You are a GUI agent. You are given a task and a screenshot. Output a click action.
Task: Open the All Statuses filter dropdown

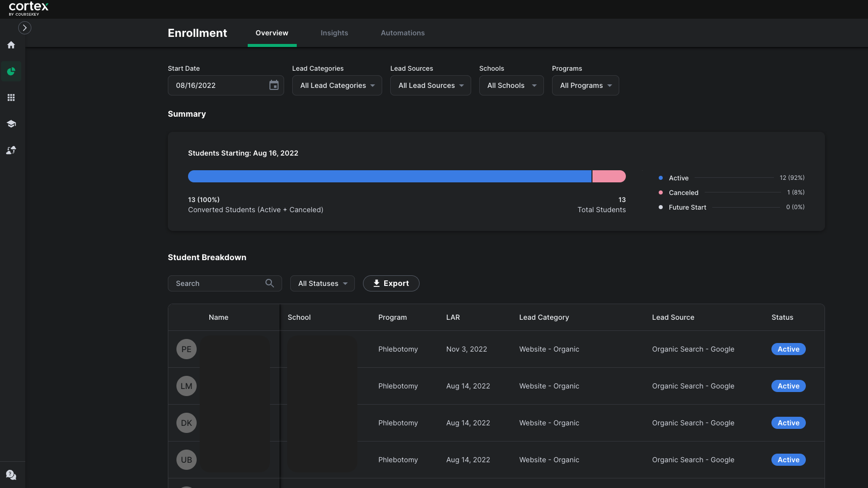pos(323,283)
